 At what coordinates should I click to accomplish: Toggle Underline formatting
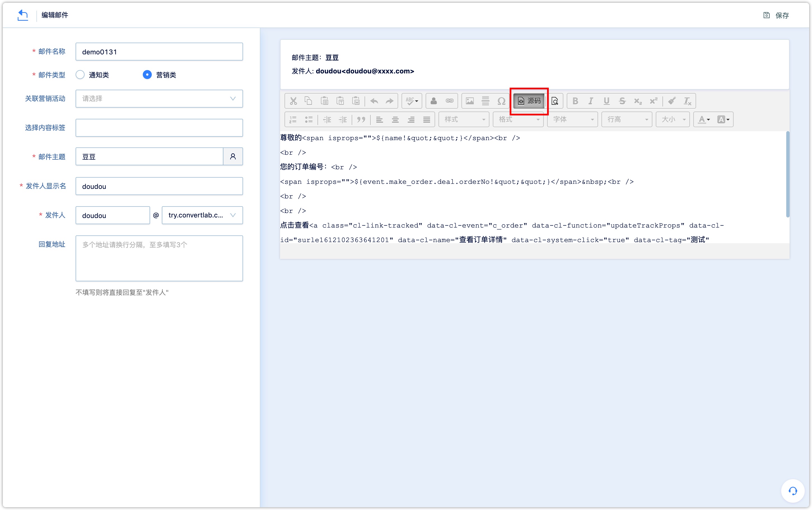point(606,101)
